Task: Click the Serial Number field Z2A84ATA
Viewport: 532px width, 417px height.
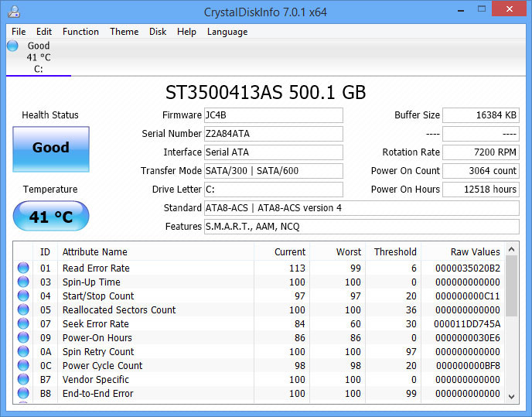Action: [x=274, y=133]
